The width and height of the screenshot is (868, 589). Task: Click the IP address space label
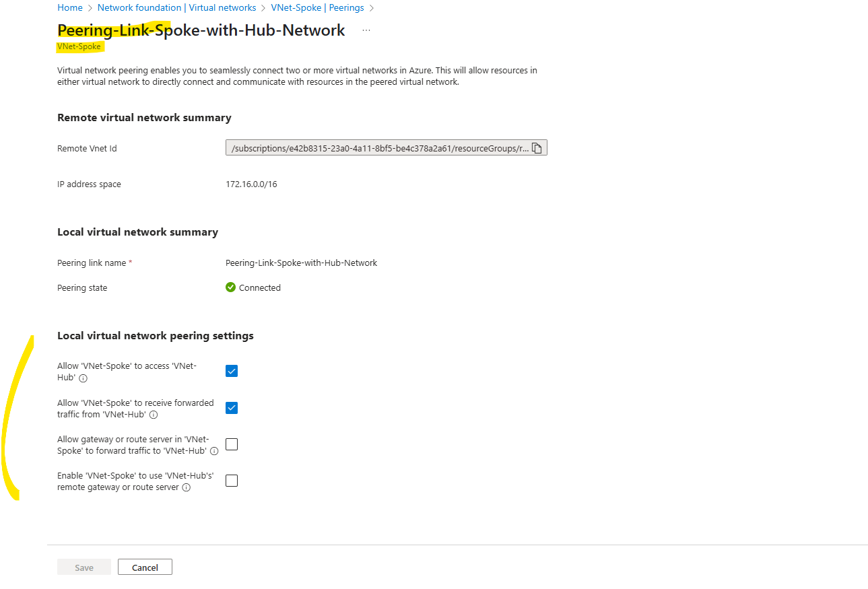pyautogui.click(x=90, y=184)
